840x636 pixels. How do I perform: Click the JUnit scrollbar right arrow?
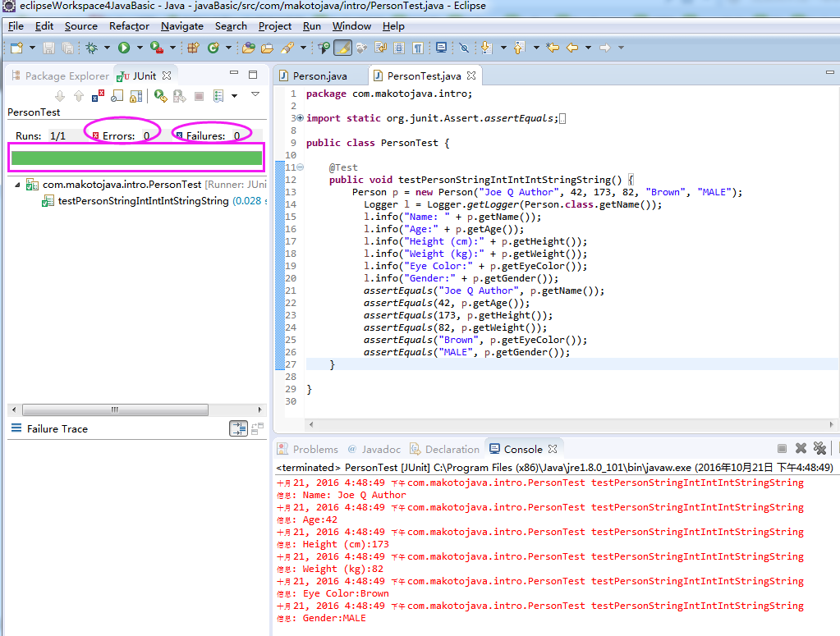coord(259,410)
